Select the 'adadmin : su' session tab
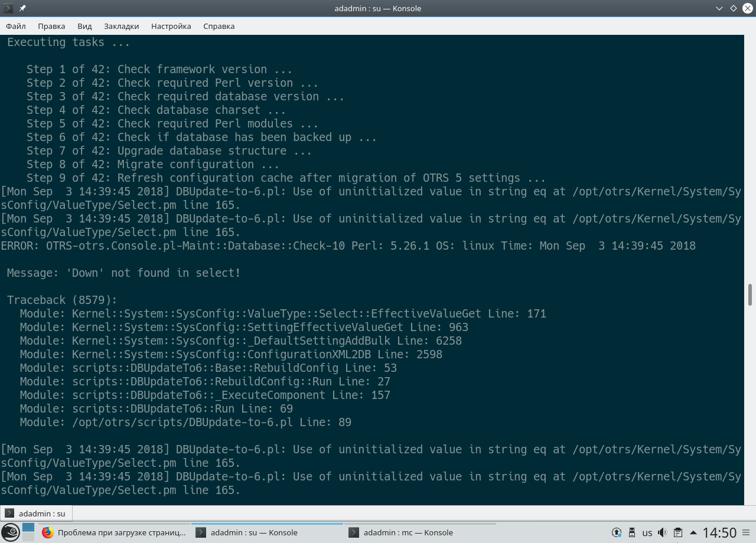Image resolution: width=756 pixels, height=543 pixels. [x=36, y=513]
